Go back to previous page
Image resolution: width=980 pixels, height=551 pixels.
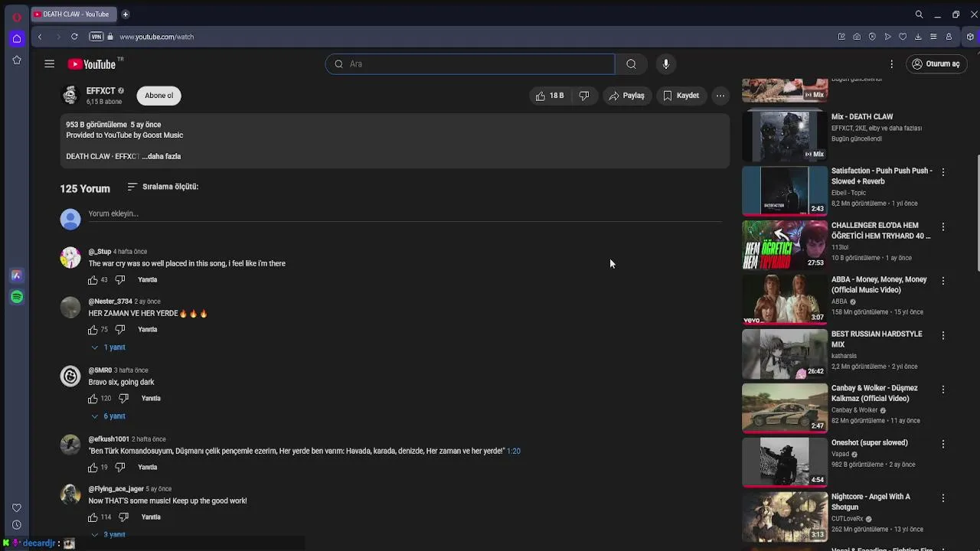tap(40, 37)
